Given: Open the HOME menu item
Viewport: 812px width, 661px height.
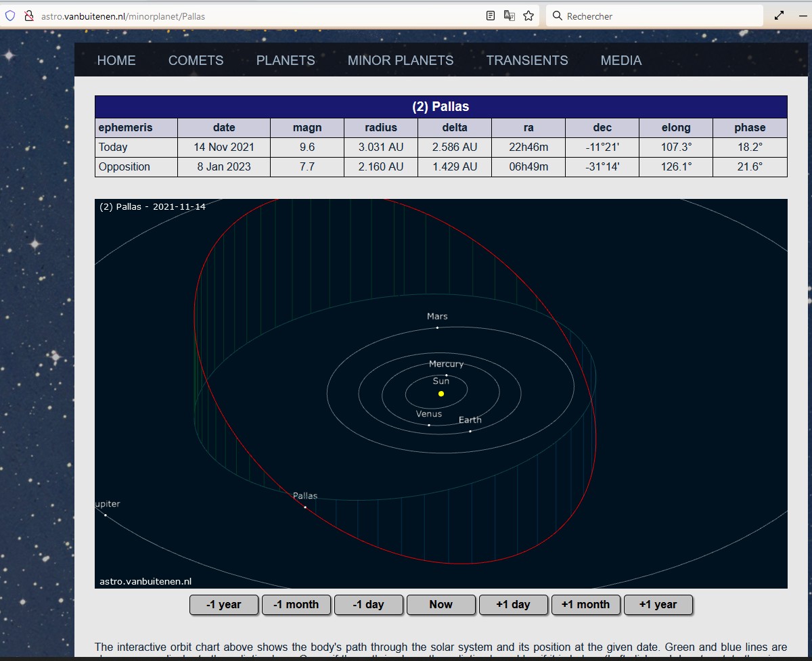Looking at the screenshot, I should [x=116, y=61].
